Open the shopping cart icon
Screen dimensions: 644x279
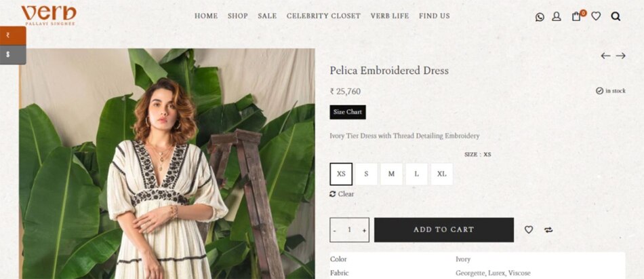pyautogui.click(x=577, y=16)
